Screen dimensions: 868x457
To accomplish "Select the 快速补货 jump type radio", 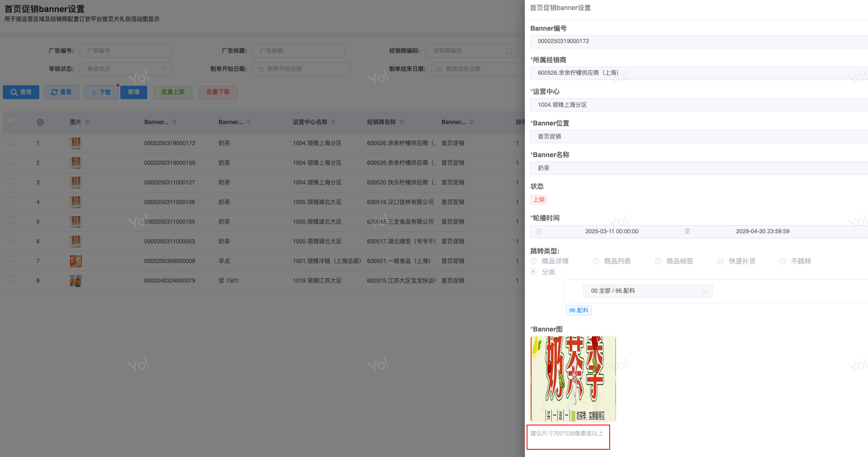I will 720,261.
